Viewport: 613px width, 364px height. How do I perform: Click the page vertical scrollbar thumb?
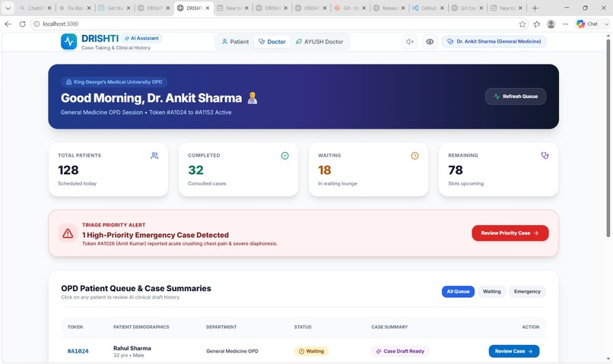tap(608, 138)
